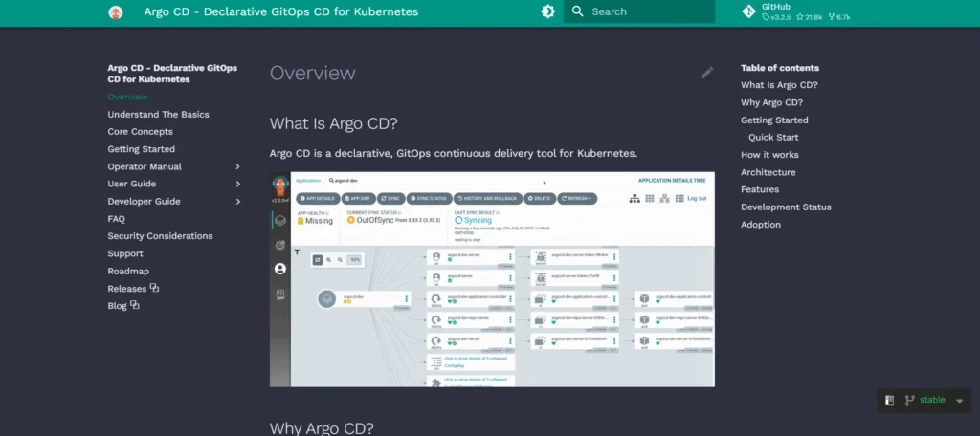Click DELETE button in screenshot
Viewport: 980px width, 436px height.
[539, 198]
